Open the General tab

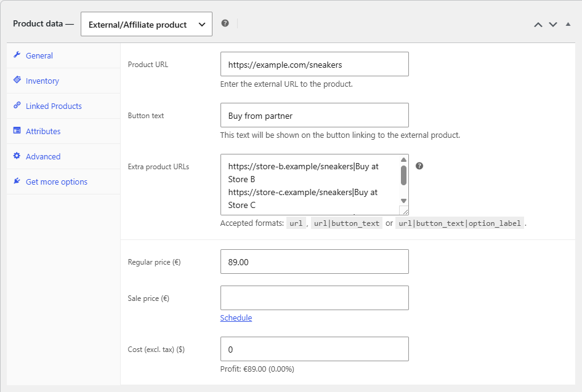pyautogui.click(x=63, y=55)
